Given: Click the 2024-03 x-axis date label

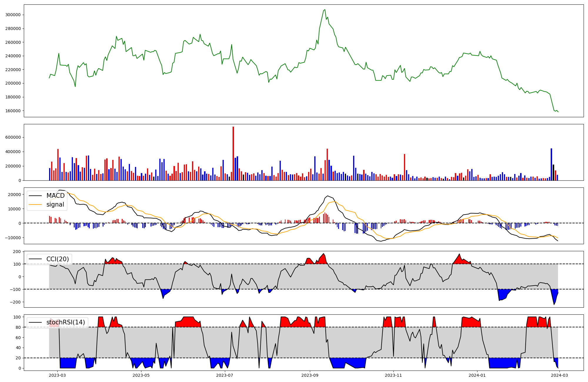Looking at the screenshot, I should 559,375.
